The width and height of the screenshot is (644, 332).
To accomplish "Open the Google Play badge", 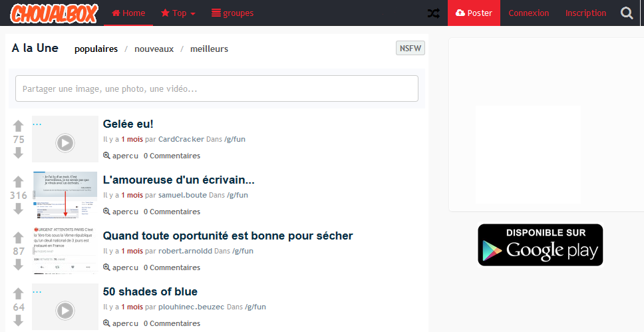I will pyautogui.click(x=540, y=245).
